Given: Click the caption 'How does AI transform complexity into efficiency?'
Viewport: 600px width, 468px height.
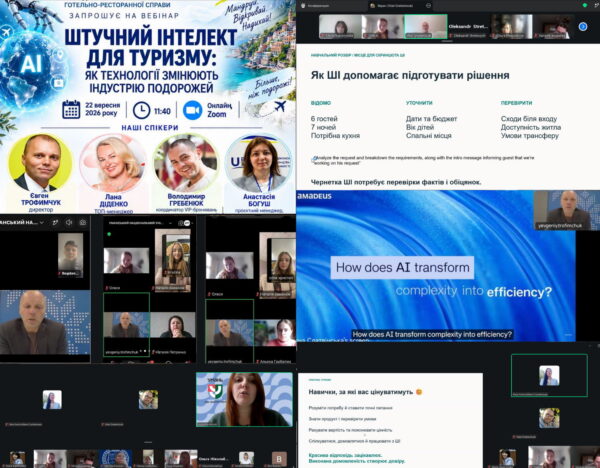Looking at the screenshot, I should pos(432,334).
